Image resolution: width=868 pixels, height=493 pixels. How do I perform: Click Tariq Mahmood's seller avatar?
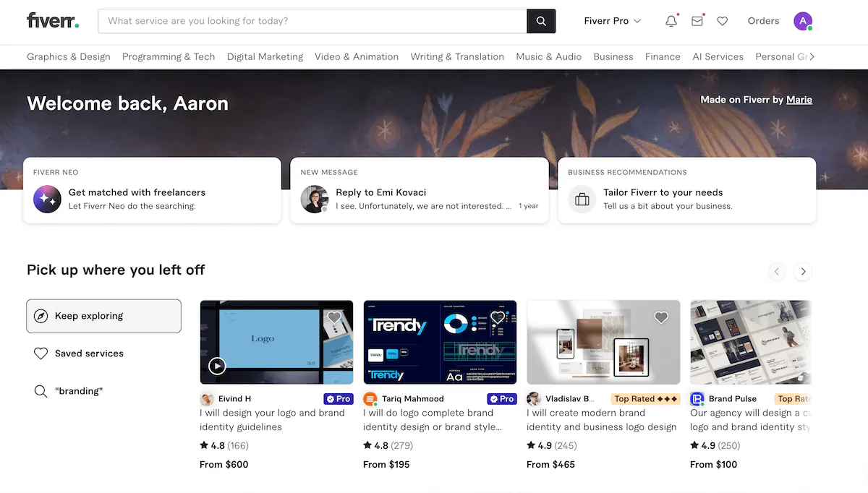pos(370,399)
